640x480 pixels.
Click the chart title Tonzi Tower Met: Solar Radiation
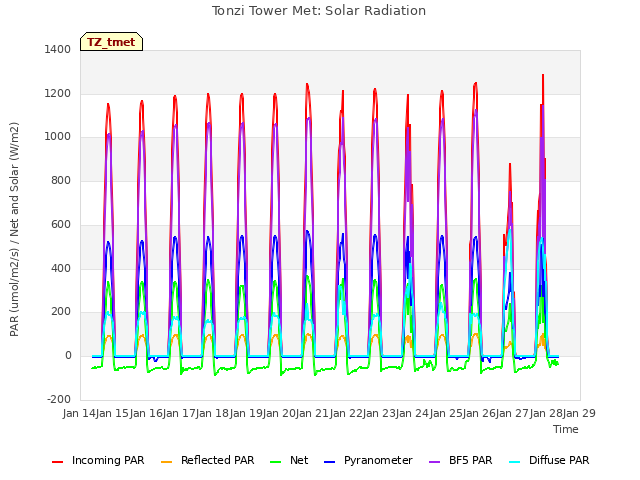pyautogui.click(x=319, y=11)
